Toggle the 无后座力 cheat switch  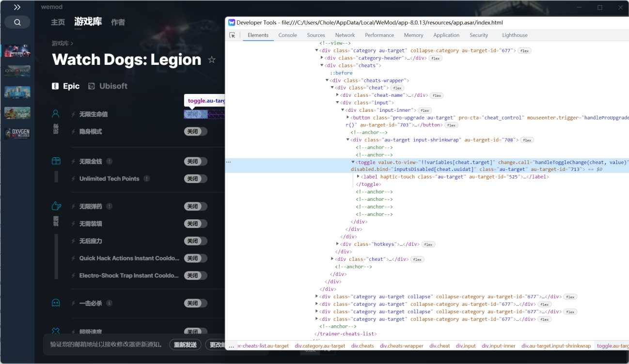pos(196,241)
